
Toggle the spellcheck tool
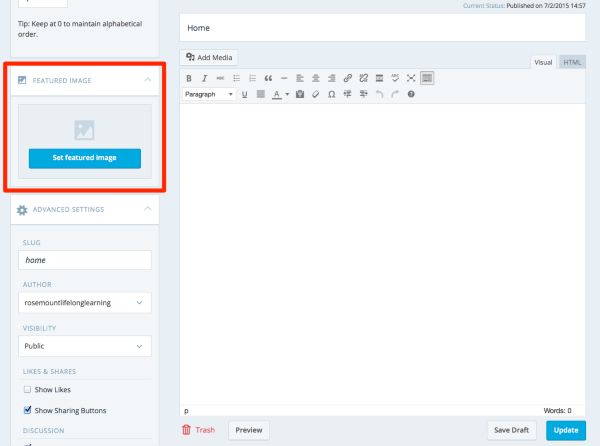395,78
